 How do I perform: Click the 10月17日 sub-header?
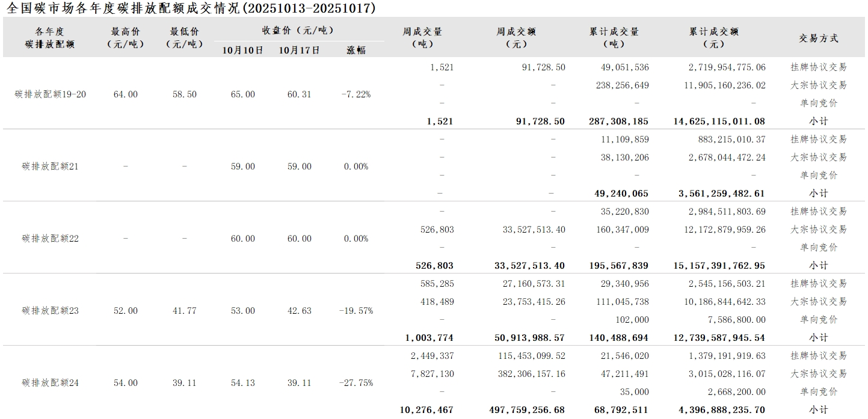(299, 50)
